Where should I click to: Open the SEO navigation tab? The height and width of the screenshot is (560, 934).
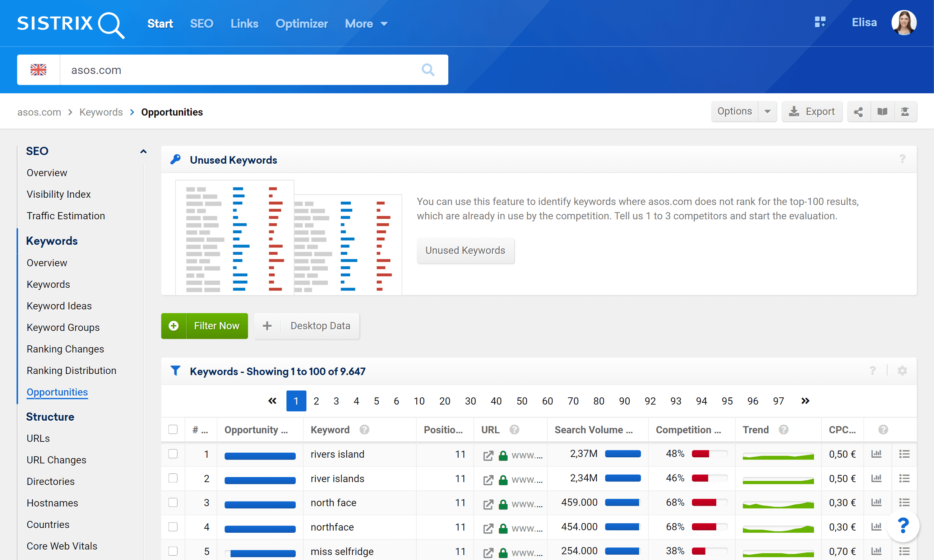point(202,24)
